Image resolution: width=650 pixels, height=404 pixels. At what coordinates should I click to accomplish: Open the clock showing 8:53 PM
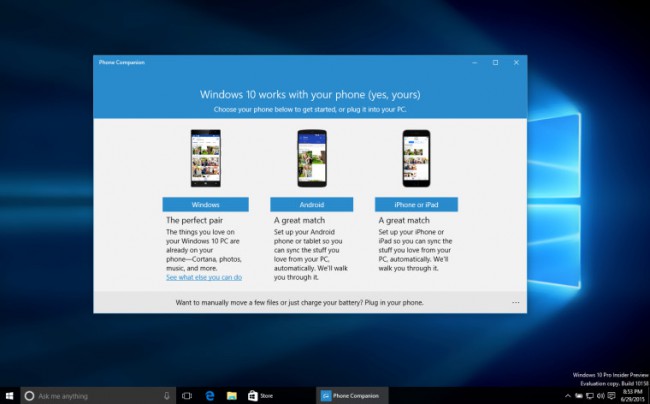(633, 396)
